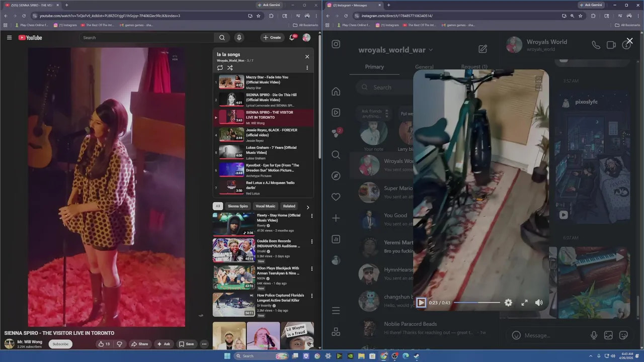
Task: Click the YouTube search magnifier button
Action: click(222, 38)
